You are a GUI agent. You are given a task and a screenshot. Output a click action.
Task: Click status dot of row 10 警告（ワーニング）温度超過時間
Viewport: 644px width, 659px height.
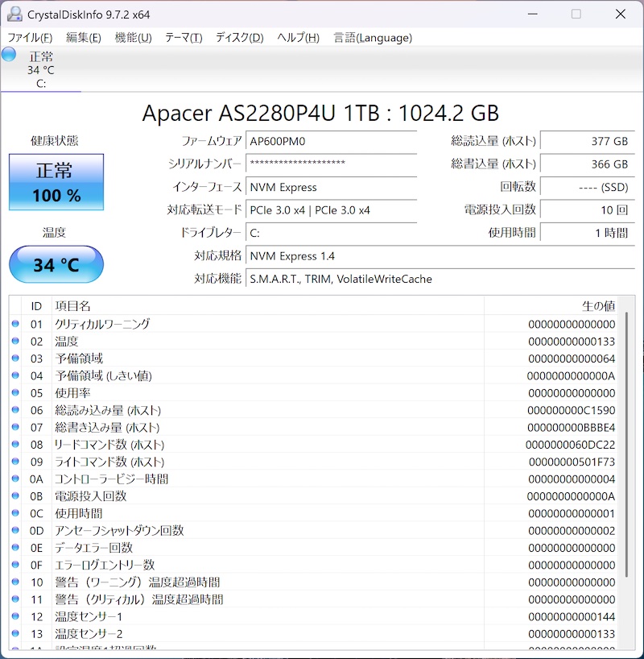click(15, 582)
